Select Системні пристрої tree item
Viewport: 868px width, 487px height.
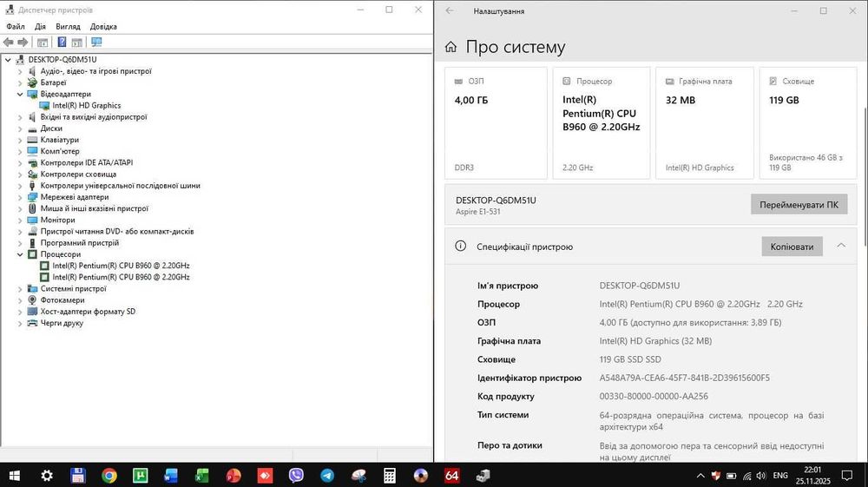tap(73, 289)
